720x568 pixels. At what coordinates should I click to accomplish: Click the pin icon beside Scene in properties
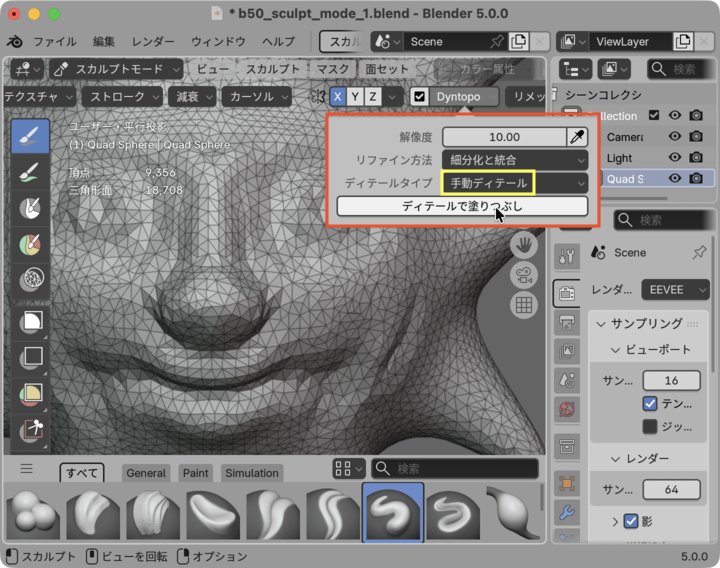point(699,252)
